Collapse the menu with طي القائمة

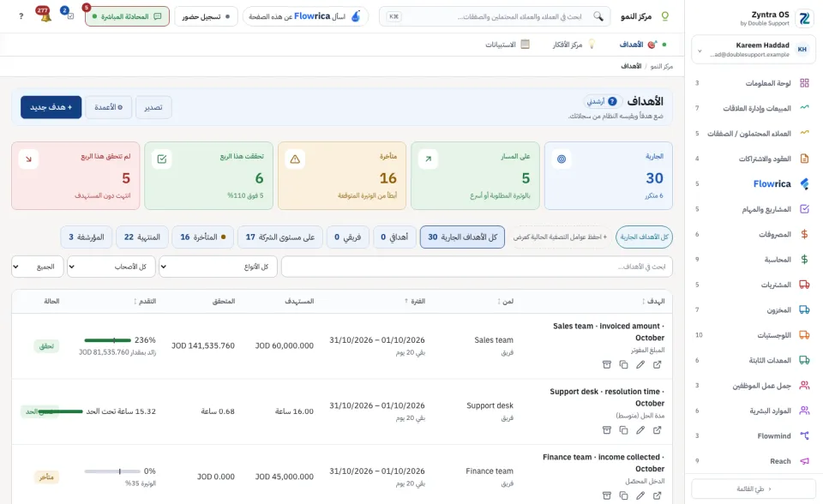tap(754, 489)
